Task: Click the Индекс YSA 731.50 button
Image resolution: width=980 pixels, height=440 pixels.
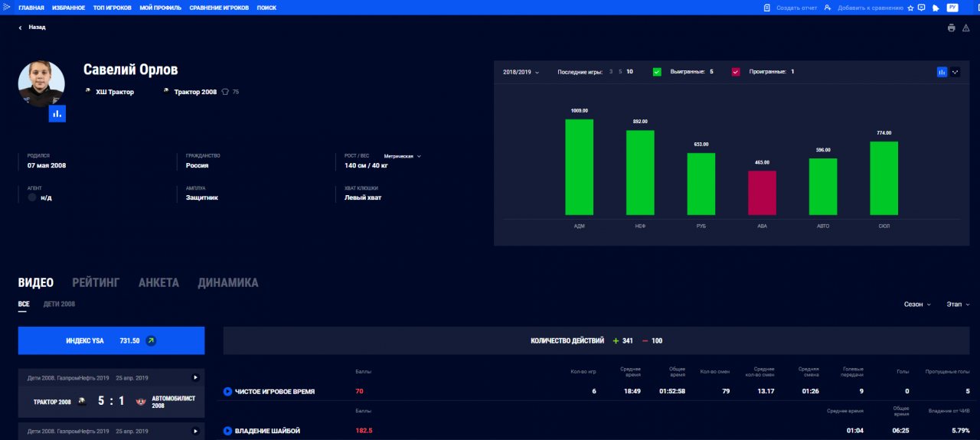Action: pyautogui.click(x=111, y=341)
